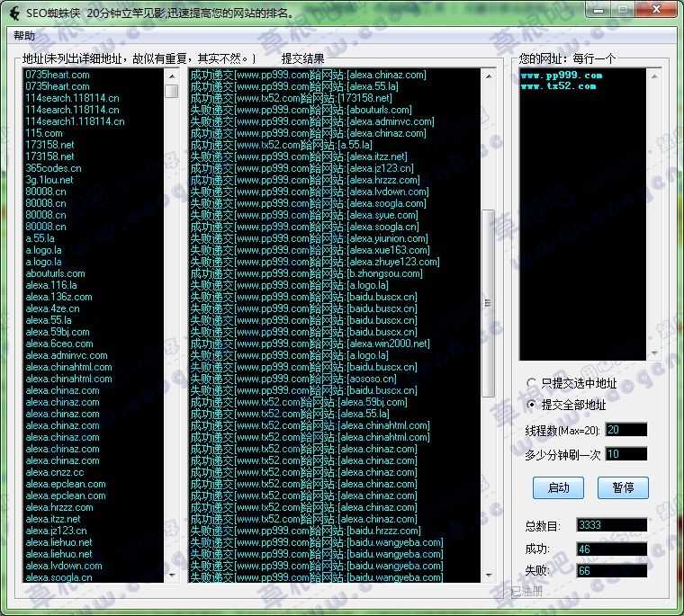Select alexa.itzz.net in address list
684x616 pixels.
coord(53,519)
